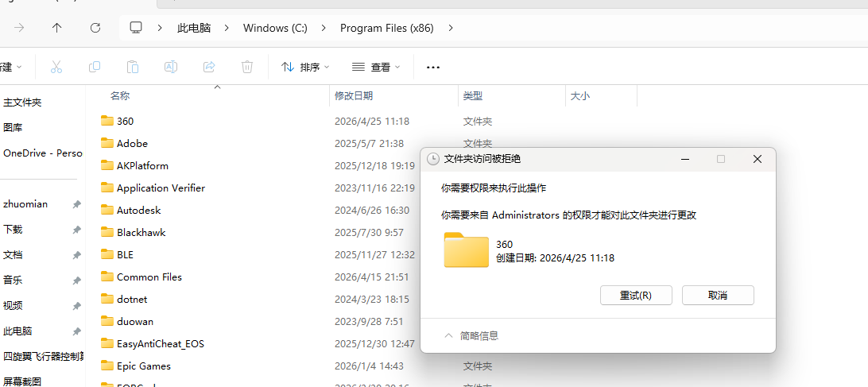Click the forward navigation arrow

coord(19,28)
